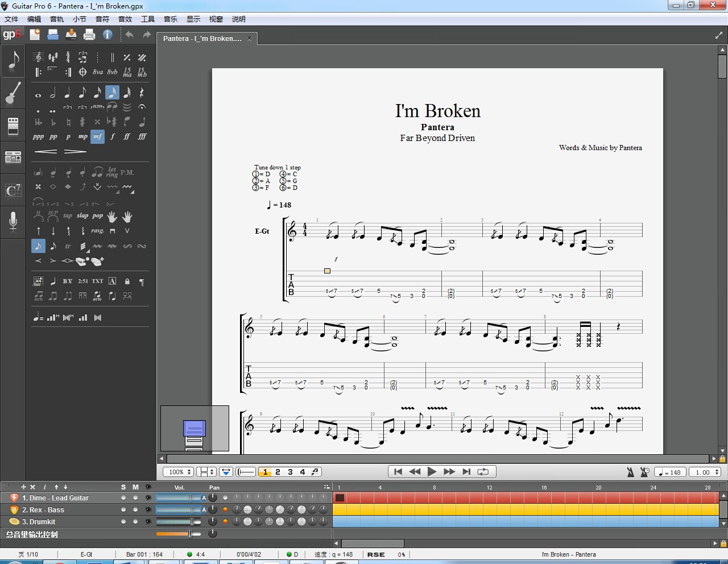The height and width of the screenshot is (564, 728).
Task: Open score information icon
Action: [x=107, y=35]
